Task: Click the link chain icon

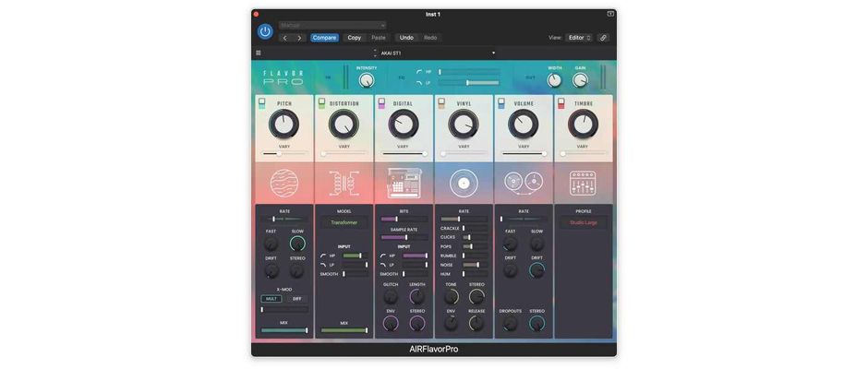Action: pos(603,38)
